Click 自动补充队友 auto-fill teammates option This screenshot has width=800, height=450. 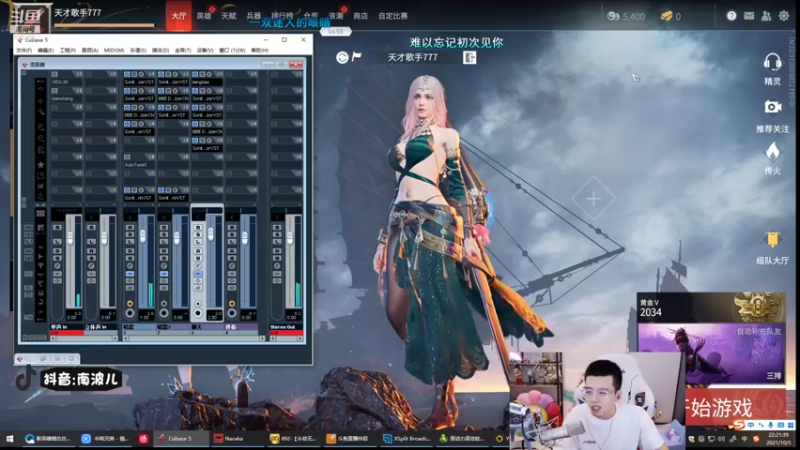pos(759,332)
